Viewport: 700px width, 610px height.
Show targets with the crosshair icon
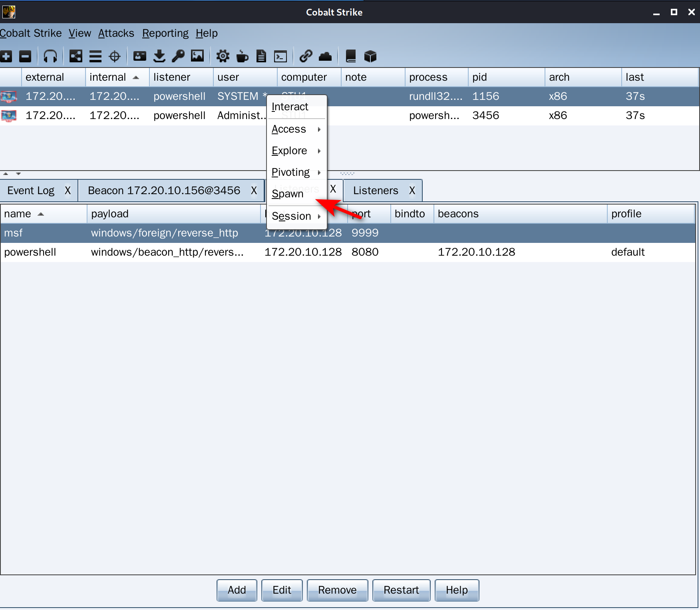tap(115, 56)
